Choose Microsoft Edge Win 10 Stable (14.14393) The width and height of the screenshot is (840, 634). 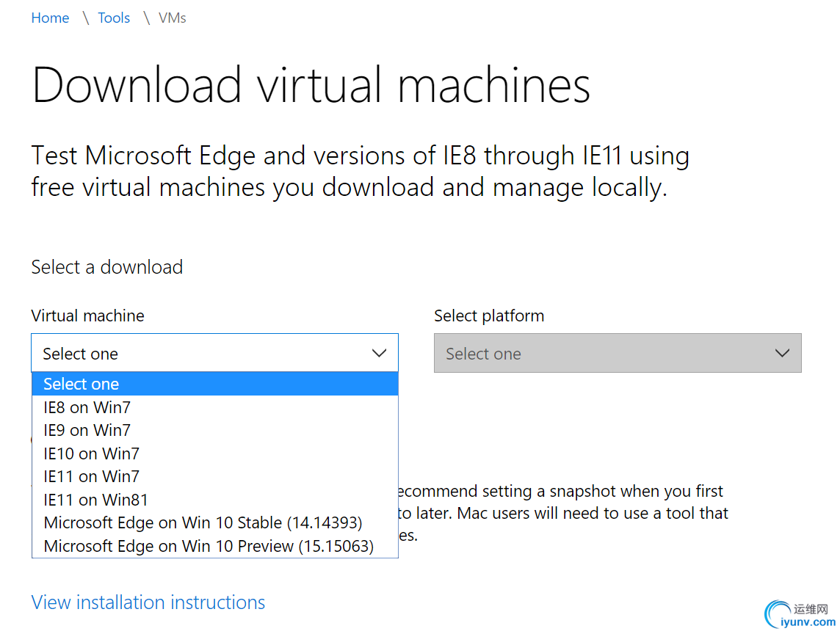click(203, 522)
